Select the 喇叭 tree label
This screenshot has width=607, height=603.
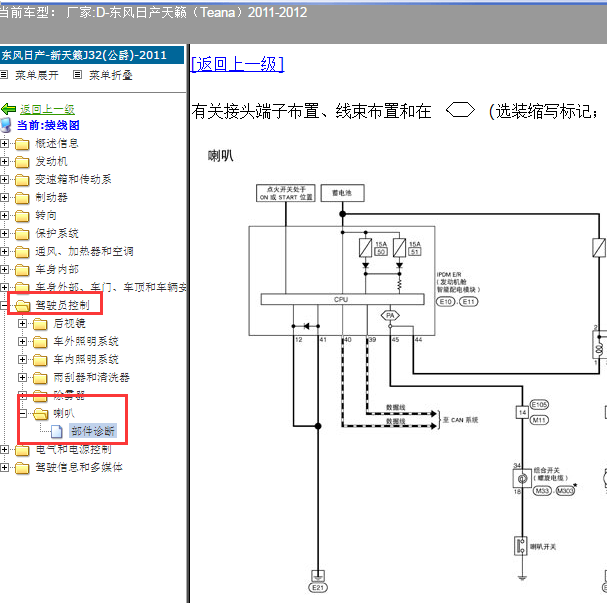[64, 413]
